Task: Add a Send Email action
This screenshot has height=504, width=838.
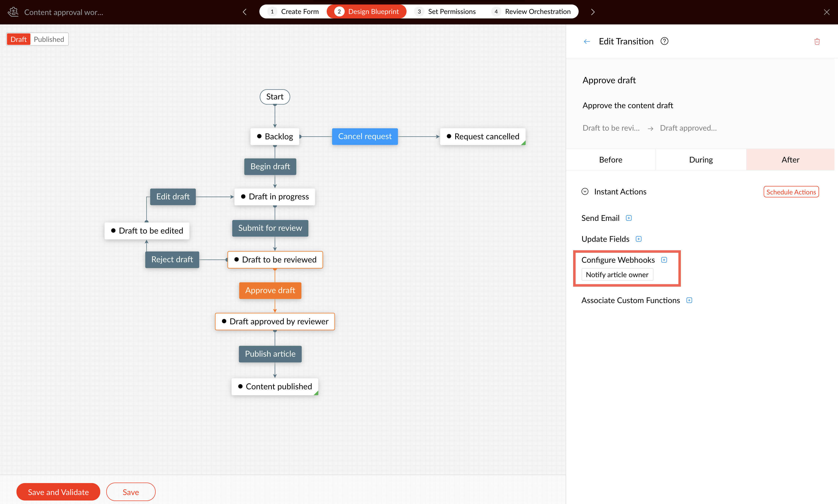Action: pyautogui.click(x=629, y=218)
